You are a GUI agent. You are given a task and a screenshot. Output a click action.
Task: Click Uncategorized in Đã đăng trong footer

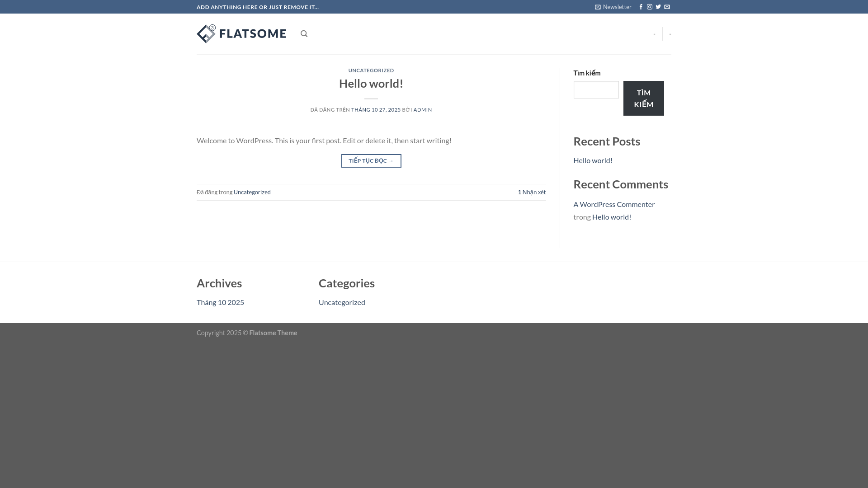[252, 192]
